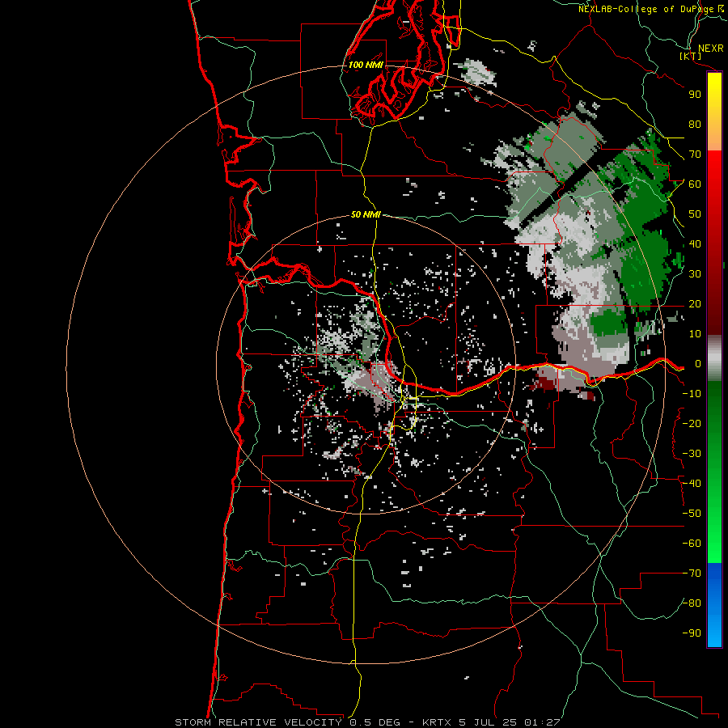Click the '100 NMI' range ring label
The height and width of the screenshot is (728, 728).
point(366,65)
